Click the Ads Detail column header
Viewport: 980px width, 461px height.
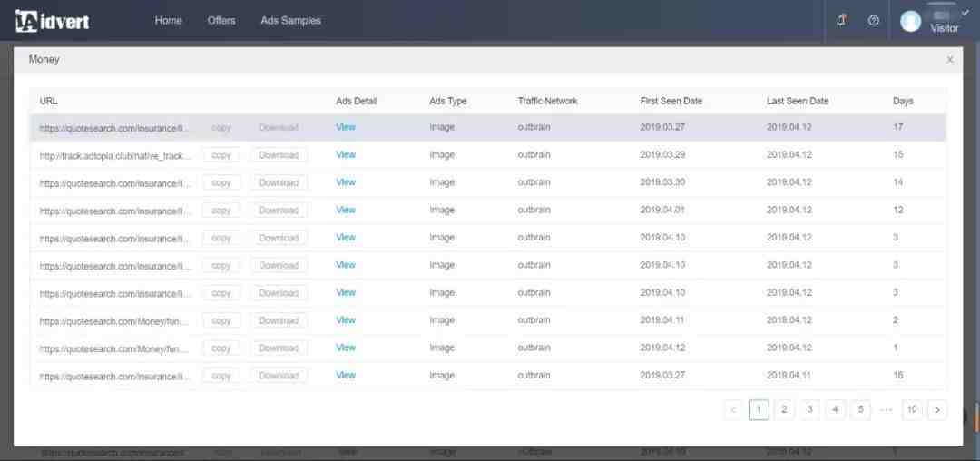(x=357, y=102)
